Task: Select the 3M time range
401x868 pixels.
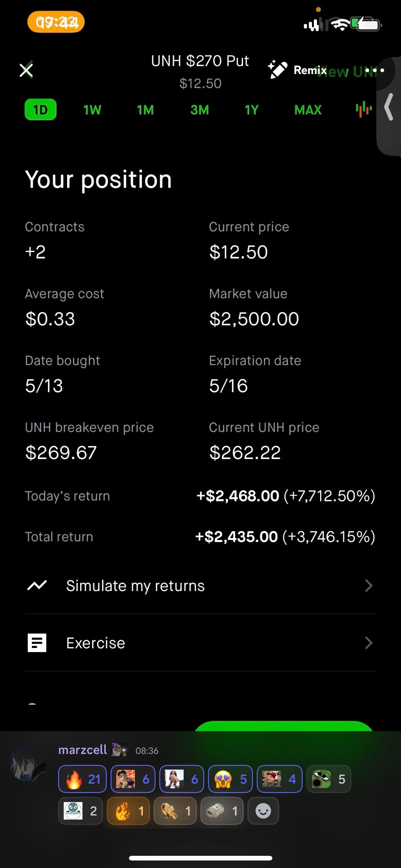Action: click(x=200, y=110)
